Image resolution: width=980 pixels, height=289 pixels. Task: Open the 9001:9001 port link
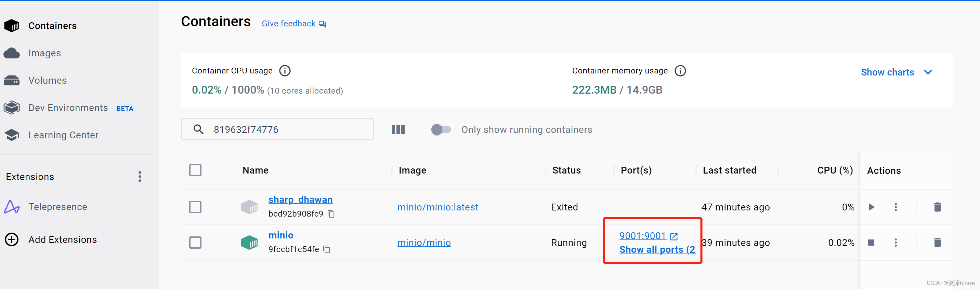coord(642,236)
